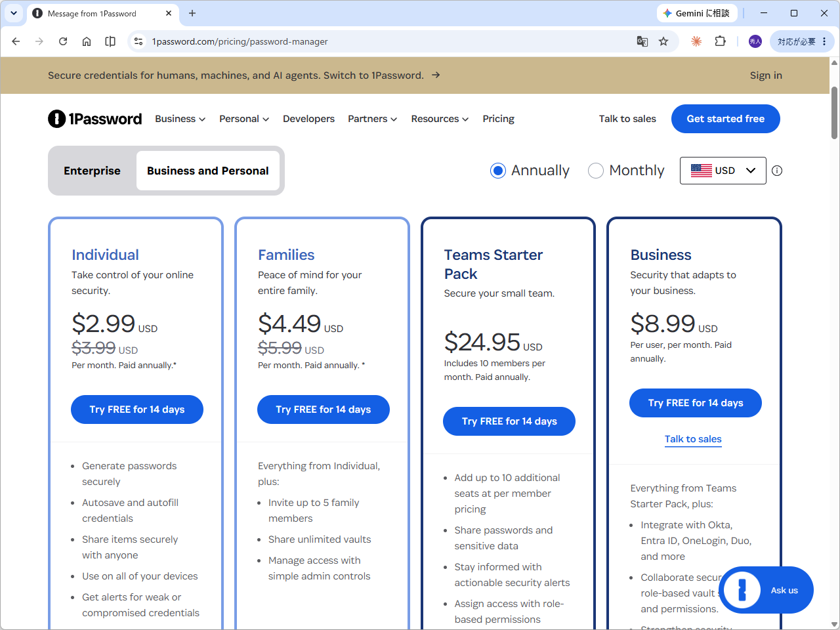Click the Gemini consult button
This screenshot has height=630, width=840.
click(698, 13)
